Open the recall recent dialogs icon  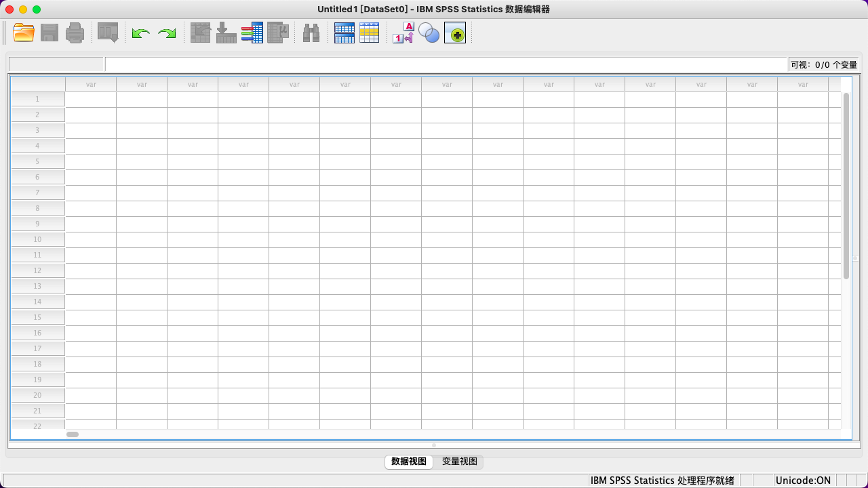point(108,33)
